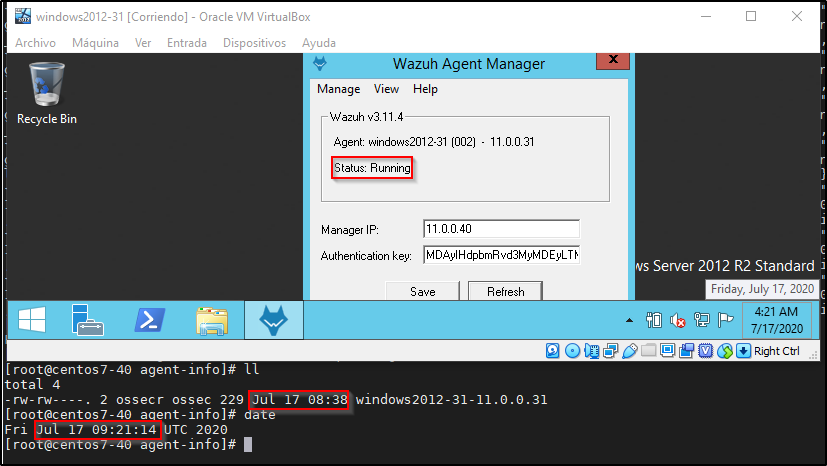Screen dimensions: 827x466
Task: Open the Manage menu in Wazuh Agent Manager
Action: coord(339,89)
